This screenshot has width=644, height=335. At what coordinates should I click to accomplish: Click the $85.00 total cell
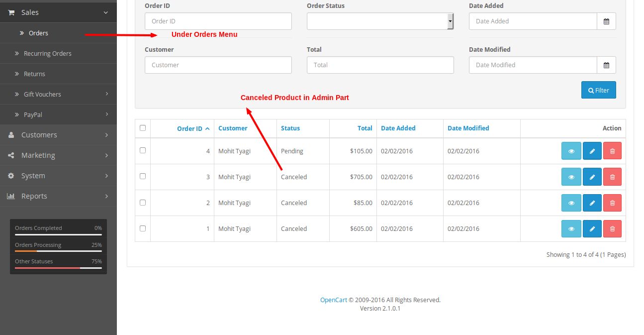[353, 203]
